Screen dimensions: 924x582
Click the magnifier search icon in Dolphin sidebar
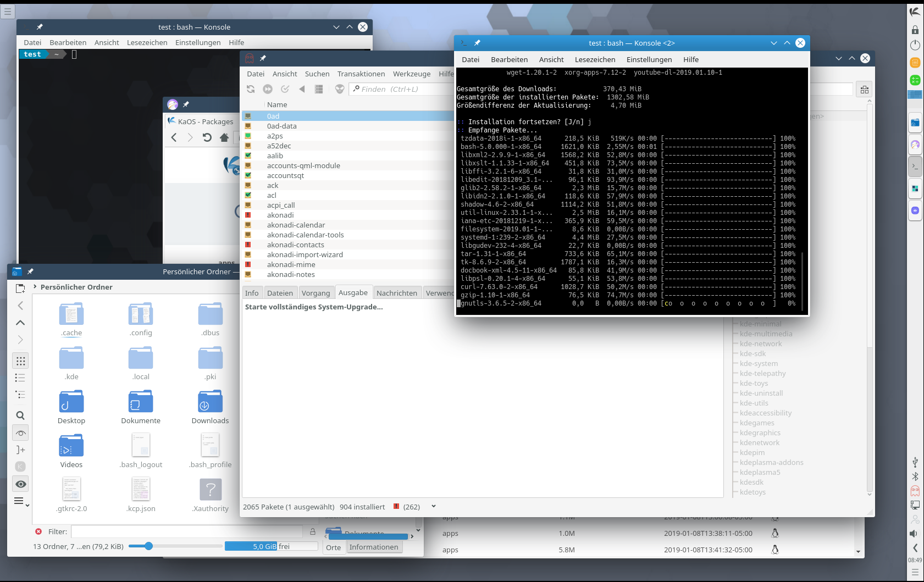coord(20,415)
